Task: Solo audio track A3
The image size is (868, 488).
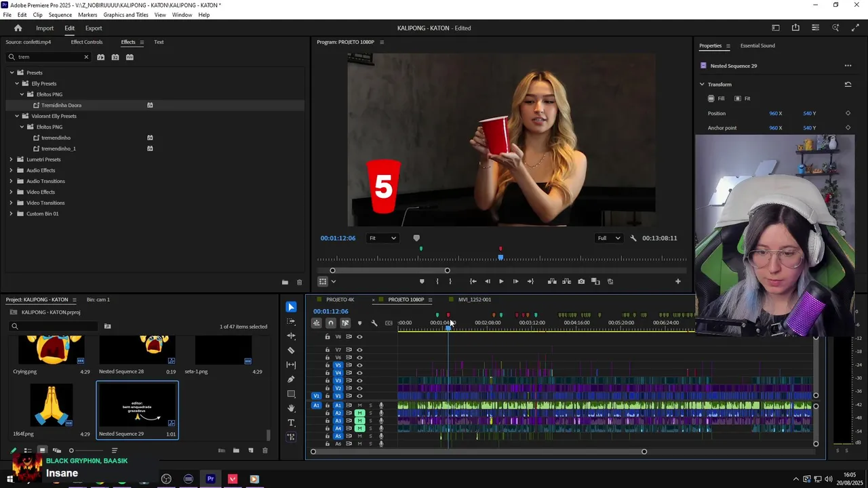Action: click(370, 421)
